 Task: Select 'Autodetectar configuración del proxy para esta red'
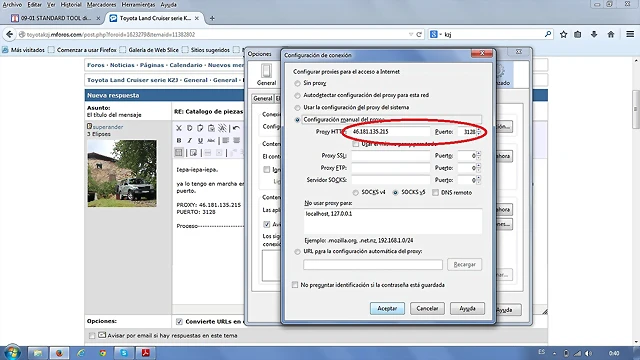coord(298,96)
